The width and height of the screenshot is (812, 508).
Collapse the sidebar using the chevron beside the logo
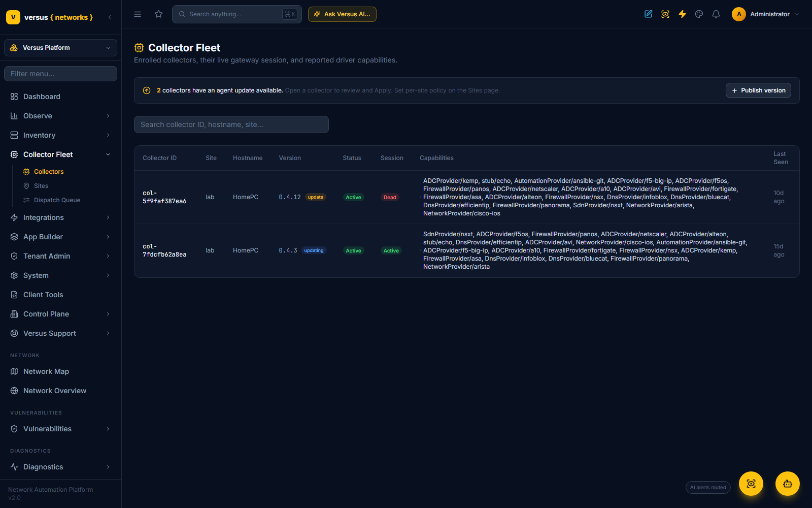click(x=110, y=17)
